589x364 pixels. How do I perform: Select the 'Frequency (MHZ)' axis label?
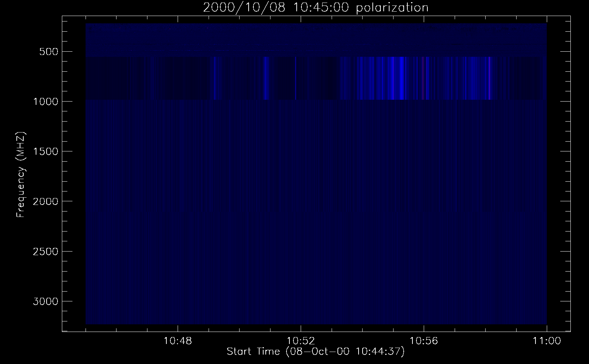point(21,175)
